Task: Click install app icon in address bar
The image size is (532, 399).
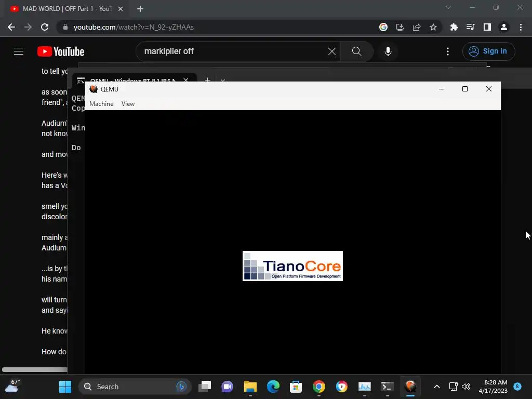Action: click(400, 27)
